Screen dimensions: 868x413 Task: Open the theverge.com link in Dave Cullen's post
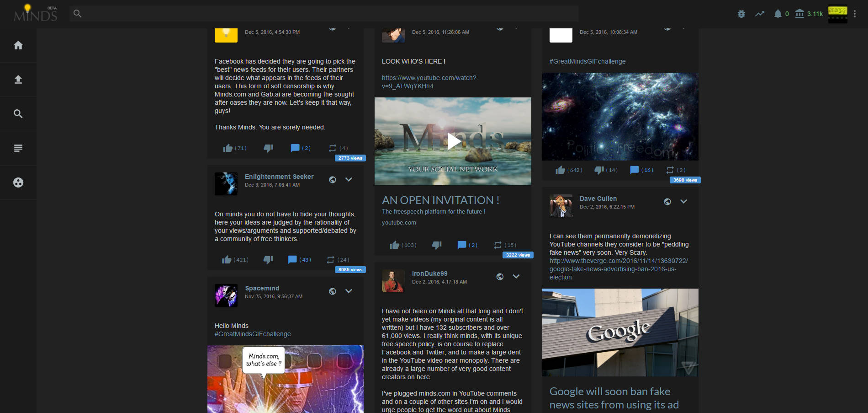click(x=619, y=269)
